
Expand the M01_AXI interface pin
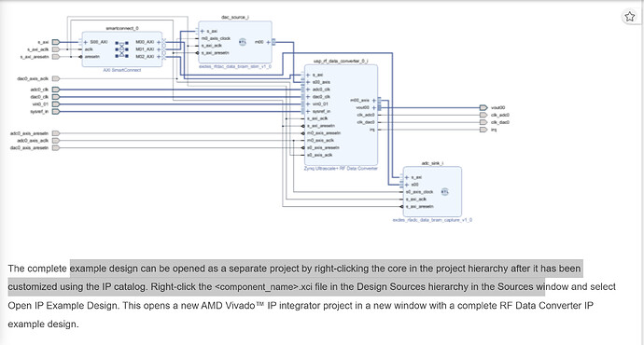159,49
